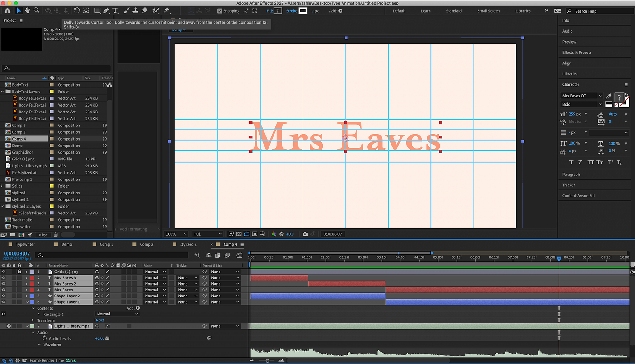Hide the Mrs Eaves 2 layer
Viewport: 635px width, 364px height.
tap(4, 284)
